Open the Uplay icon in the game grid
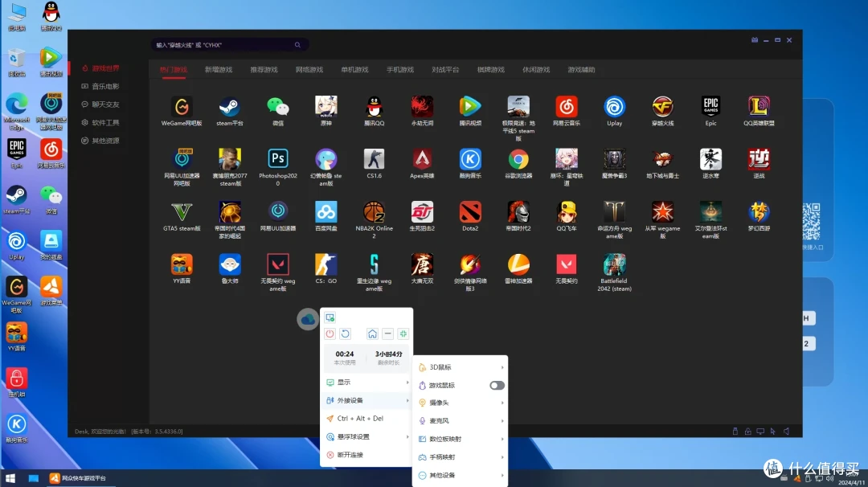 614,111
